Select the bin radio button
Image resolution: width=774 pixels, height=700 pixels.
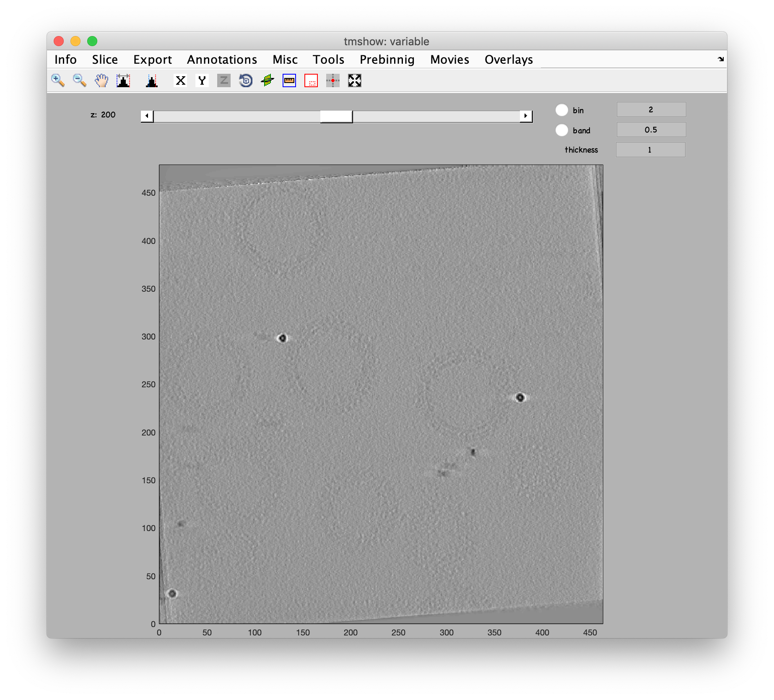[x=562, y=110]
